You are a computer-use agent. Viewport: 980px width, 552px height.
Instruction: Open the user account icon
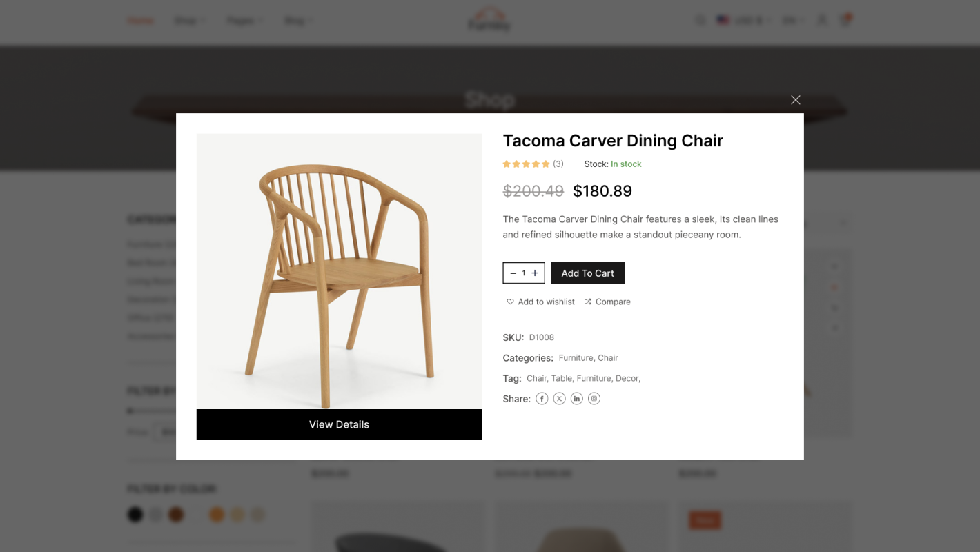pyautogui.click(x=822, y=21)
